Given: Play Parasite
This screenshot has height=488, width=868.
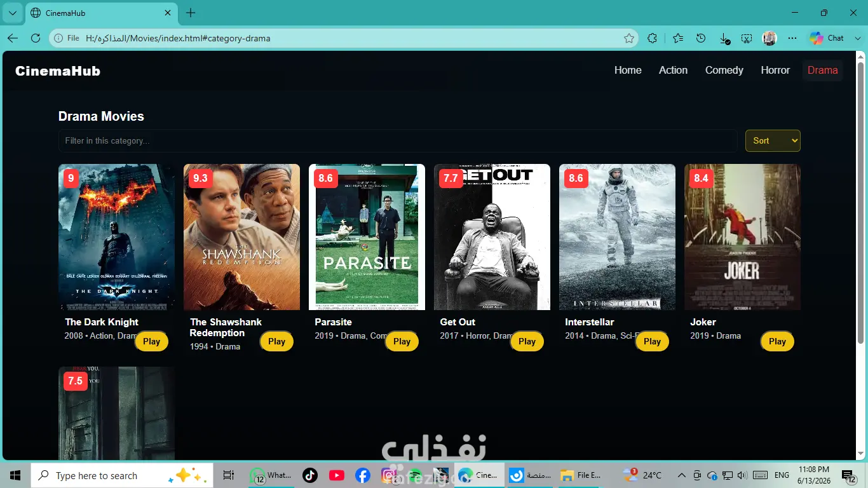Looking at the screenshot, I should click(x=402, y=341).
